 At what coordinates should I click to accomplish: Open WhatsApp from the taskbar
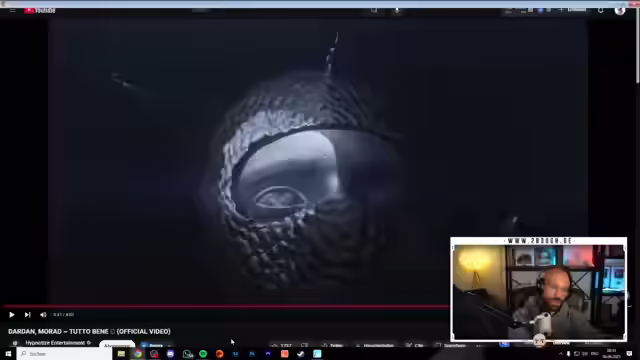click(187, 354)
